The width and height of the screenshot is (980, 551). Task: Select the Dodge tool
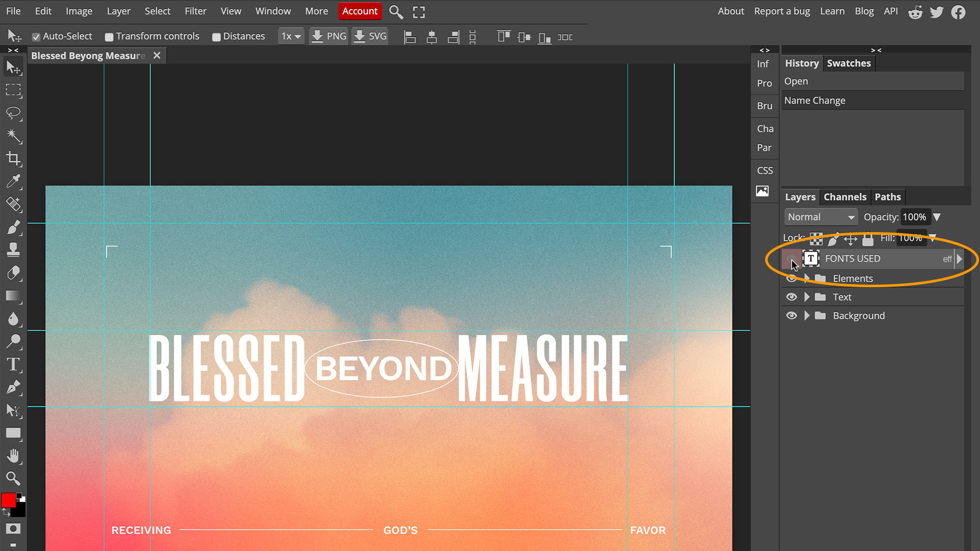tap(13, 341)
